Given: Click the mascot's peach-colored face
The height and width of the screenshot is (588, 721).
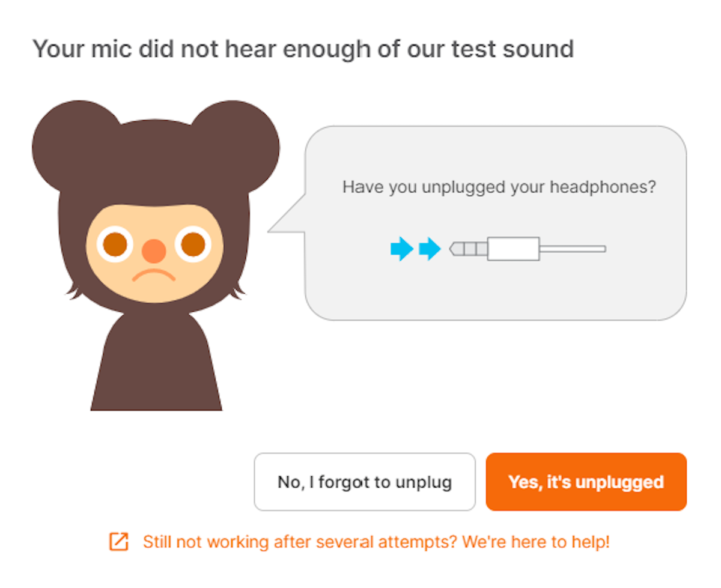Looking at the screenshot, I should coord(154,252).
